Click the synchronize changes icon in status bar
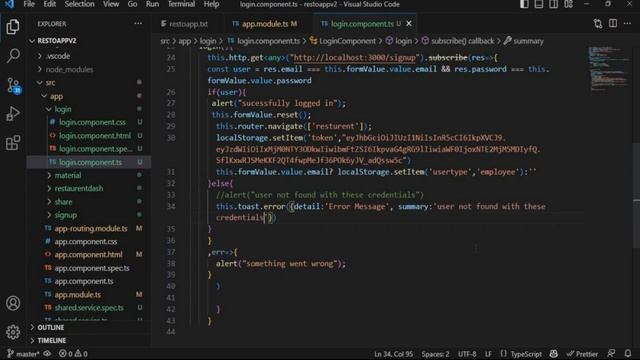The height and width of the screenshot is (360, 640). point(47,354)
